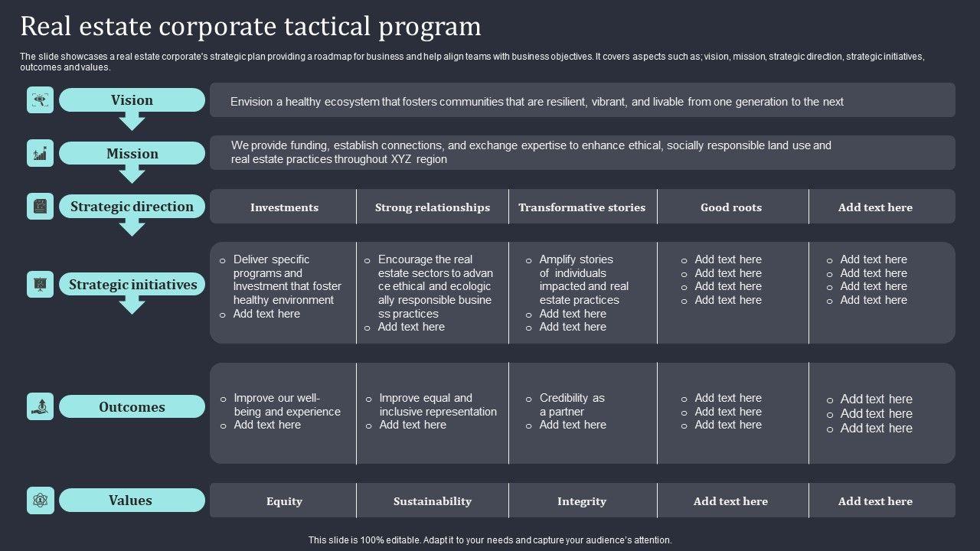The image size is (980, 551).
Task: Select the hand-with-arrow icon beside Outcomes
Action: tap(40, 406)
